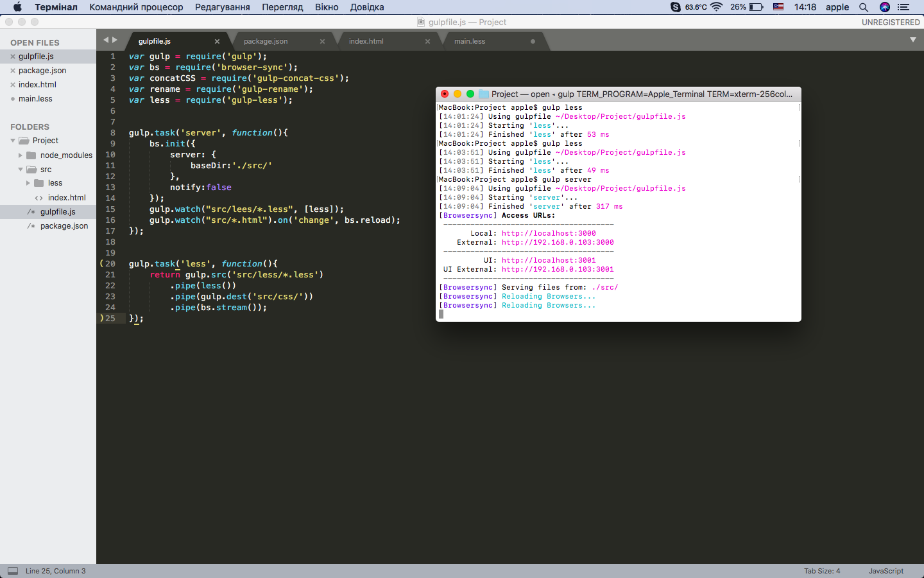Click the unsaved dot beside main.less in Open Files
The width and height of the screenshot is (924, 578).
(13, 99)
